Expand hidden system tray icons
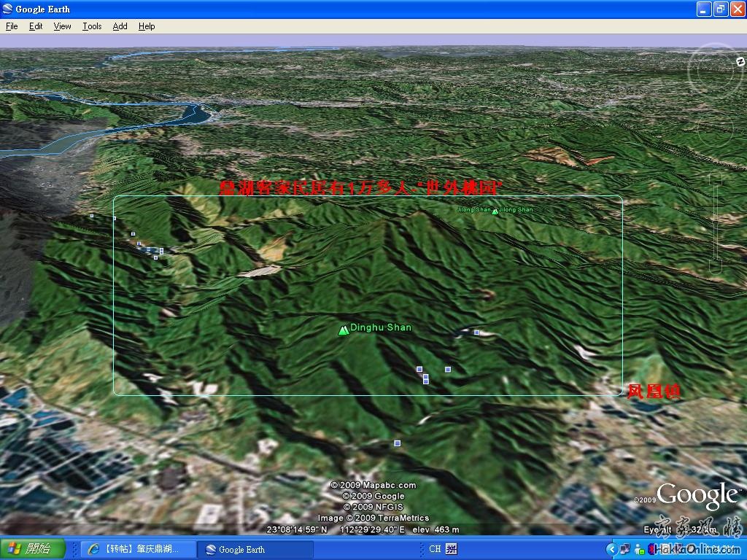747x560 pixels. (x=612, y=549)
